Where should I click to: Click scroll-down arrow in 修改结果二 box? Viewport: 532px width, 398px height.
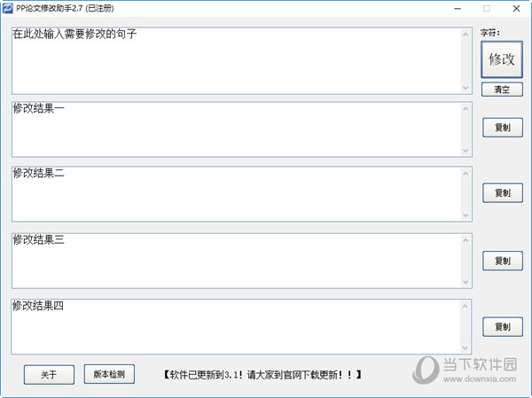tap(465, 215)
